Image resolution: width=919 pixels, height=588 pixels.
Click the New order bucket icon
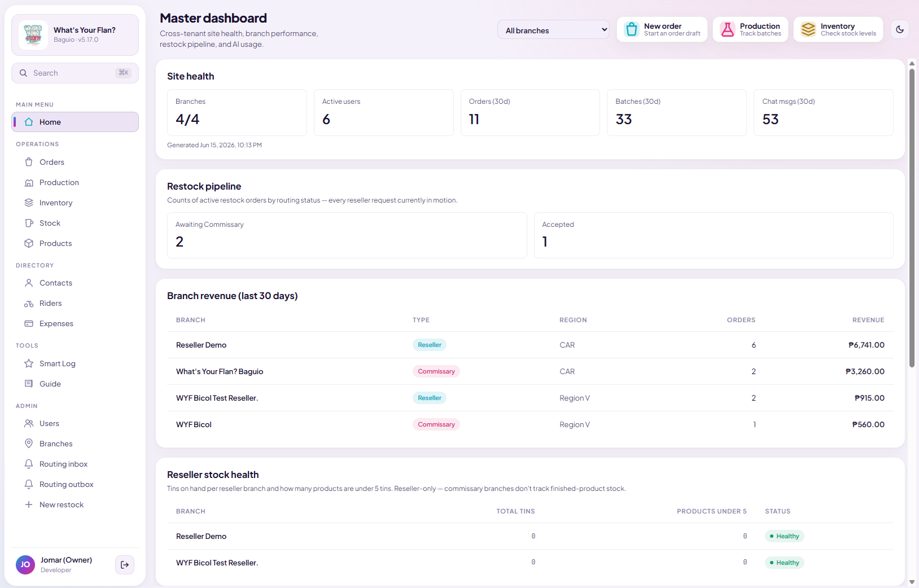(632, 29)
